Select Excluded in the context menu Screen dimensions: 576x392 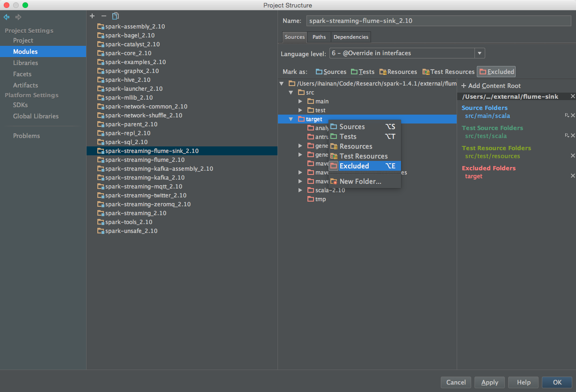(354, 166)
